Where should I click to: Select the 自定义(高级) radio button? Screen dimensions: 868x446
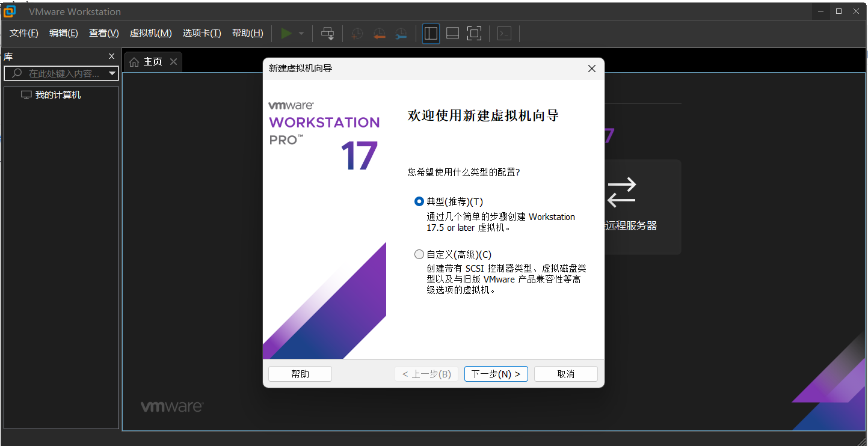[x=419, y=254]
